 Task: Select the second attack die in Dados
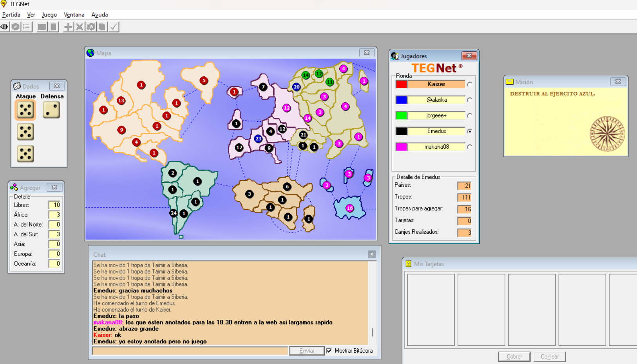point(25,132)
